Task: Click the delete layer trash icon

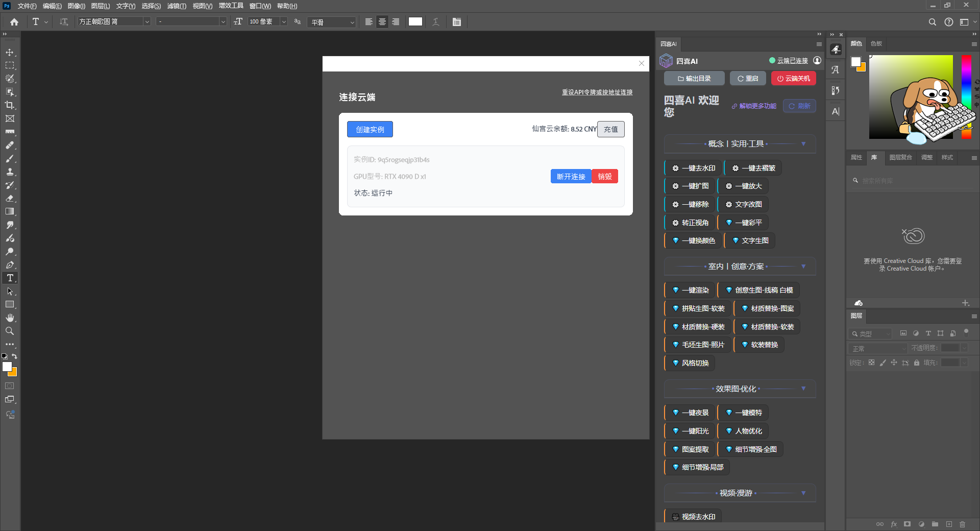Action: click(962, 524)
